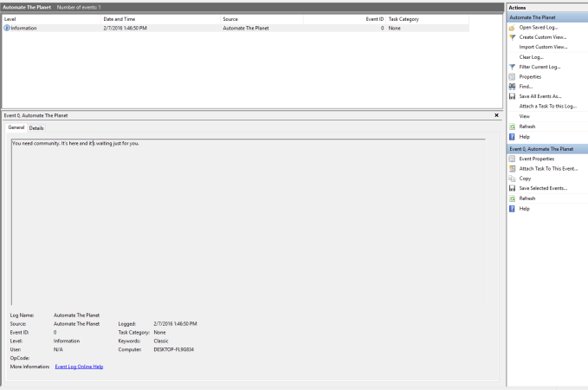The width and height of the screenshot is (588, 390).
Task: Click the Save Selected Events disk icon
Action: tap(512, 188)
